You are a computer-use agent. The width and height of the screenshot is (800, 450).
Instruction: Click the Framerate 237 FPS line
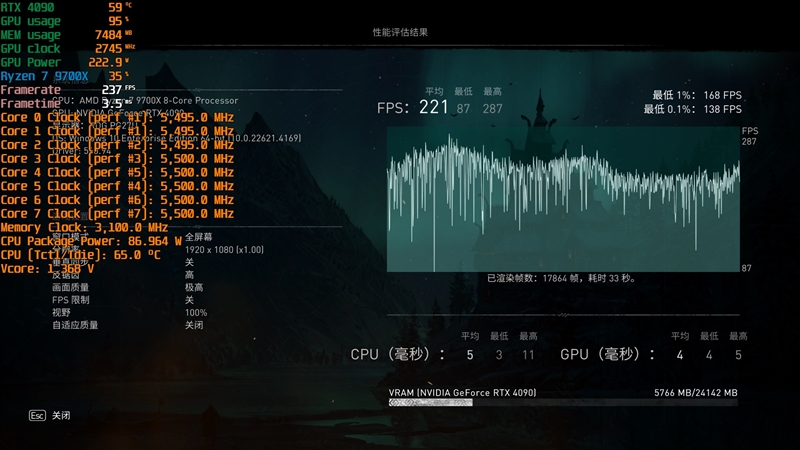click(x=68, y=90)
